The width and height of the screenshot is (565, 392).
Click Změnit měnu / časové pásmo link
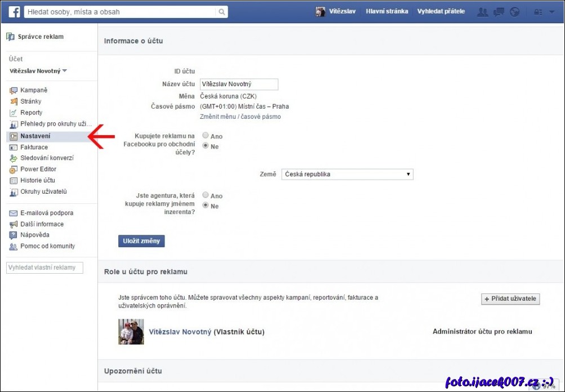pos(240,117)
